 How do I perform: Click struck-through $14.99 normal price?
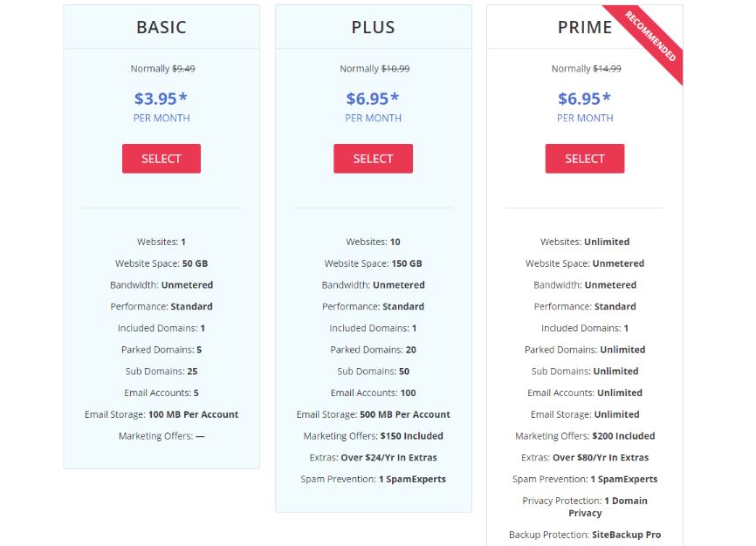(607, 69)
